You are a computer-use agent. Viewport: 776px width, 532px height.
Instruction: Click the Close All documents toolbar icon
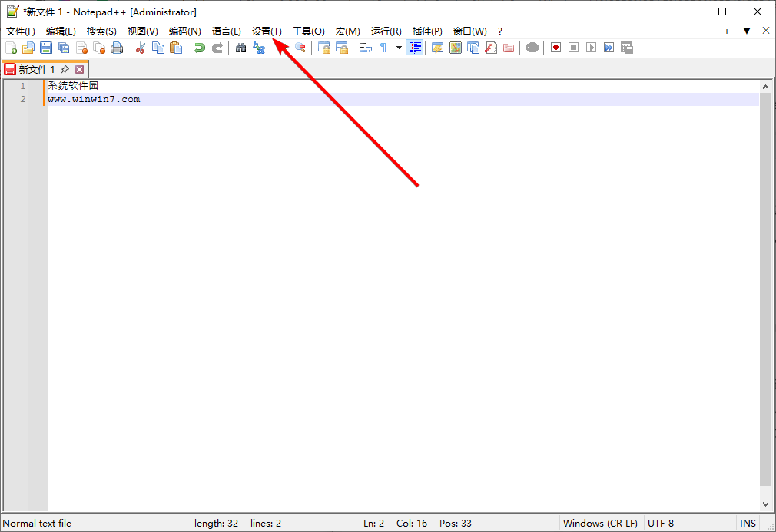(99, 48)
